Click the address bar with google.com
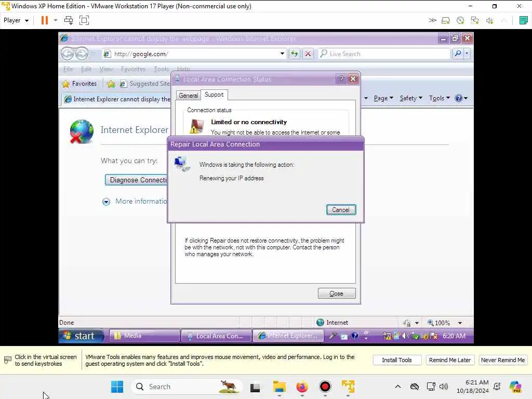The image size is (532, 399). click(x=193, y=54)
